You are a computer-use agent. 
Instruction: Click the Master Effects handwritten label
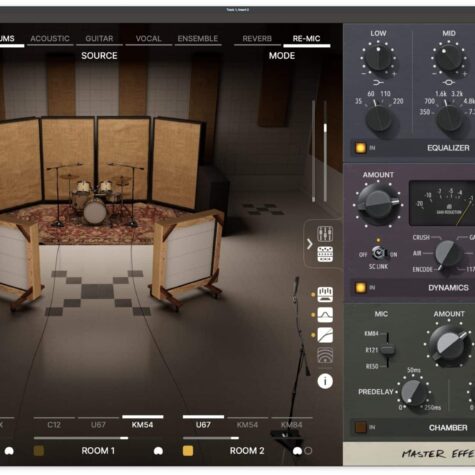point(438,453)
